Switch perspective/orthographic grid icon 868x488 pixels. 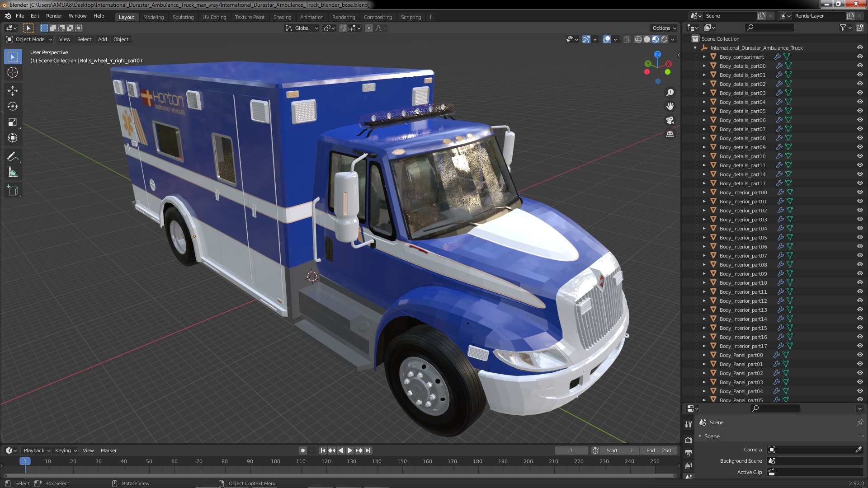click(x=670, y=134)
